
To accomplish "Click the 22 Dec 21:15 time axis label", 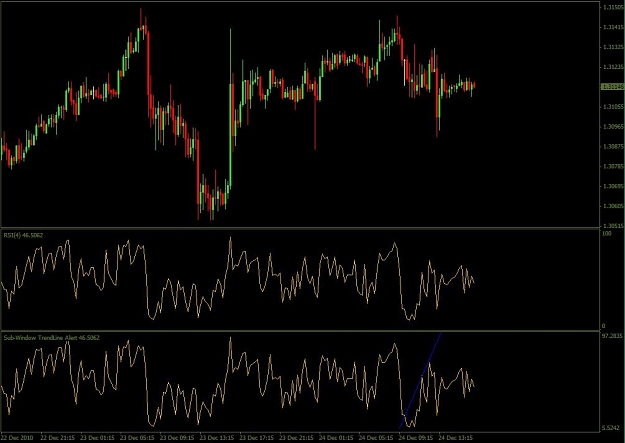I will 57,438.
